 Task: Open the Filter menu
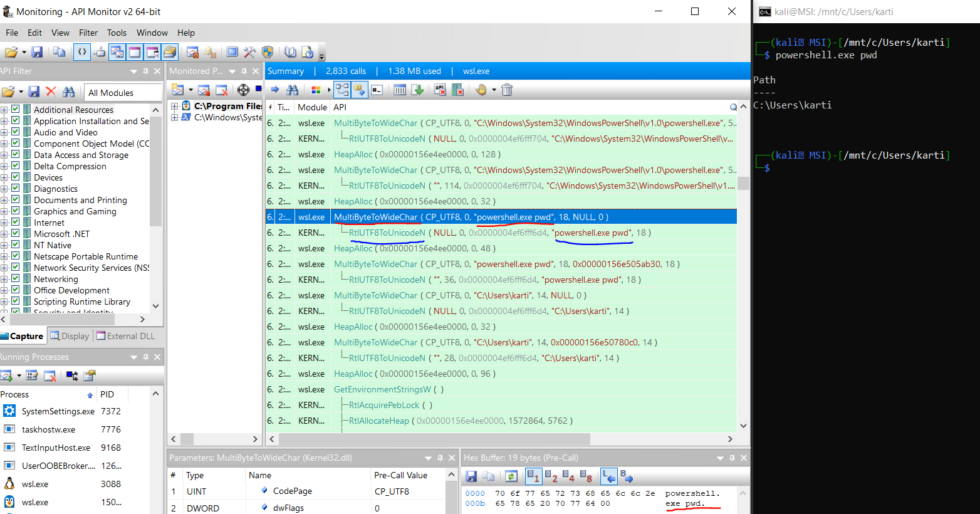(x=88, y=33)
